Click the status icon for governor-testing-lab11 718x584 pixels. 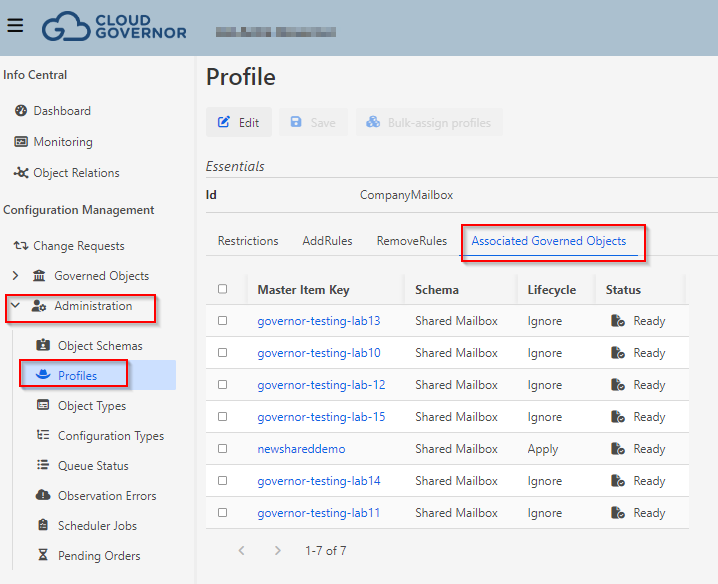(618, 513)
